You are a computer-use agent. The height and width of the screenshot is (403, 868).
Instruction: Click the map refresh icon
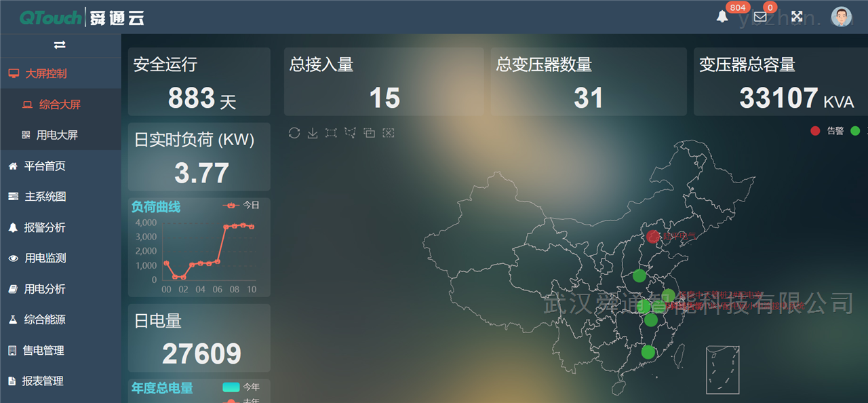[294, 132]
